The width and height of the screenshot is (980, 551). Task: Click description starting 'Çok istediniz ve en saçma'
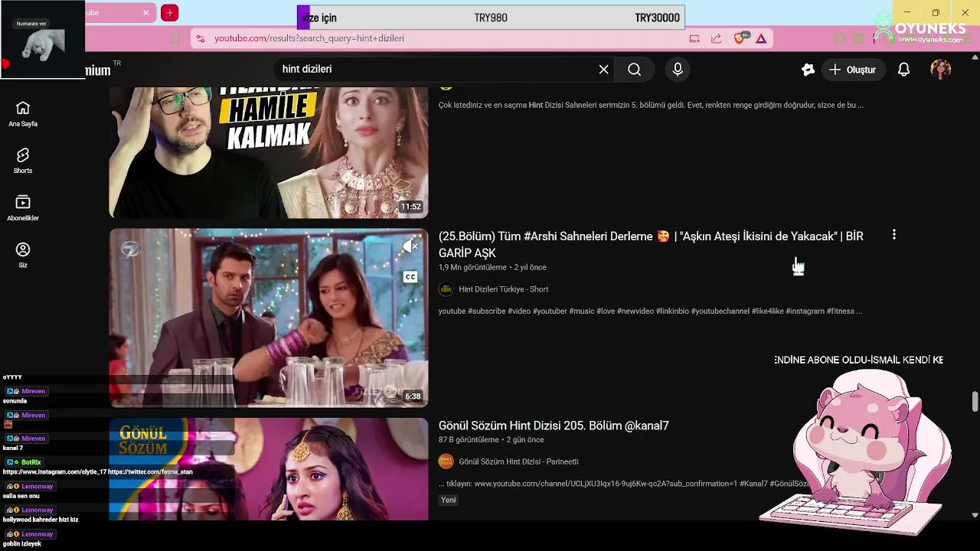tap(651, 105)
